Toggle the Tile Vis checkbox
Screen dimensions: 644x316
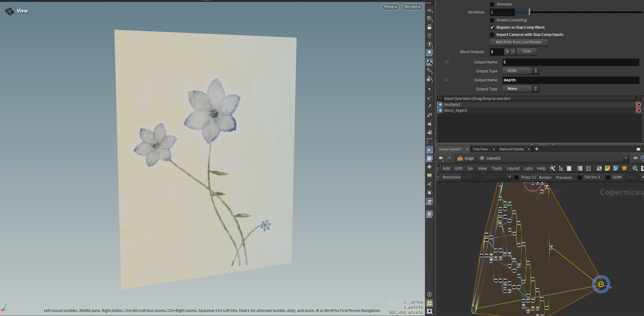(x=579, y=177)
